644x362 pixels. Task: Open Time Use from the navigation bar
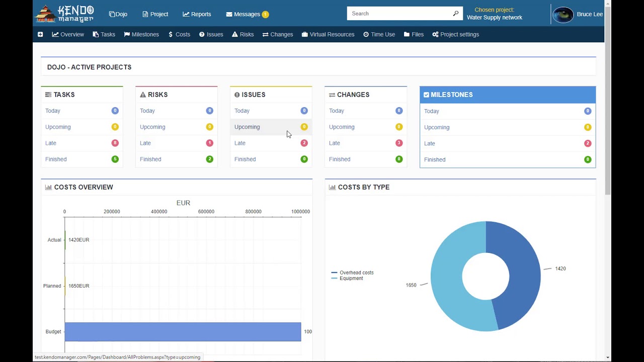pos(379,34)
